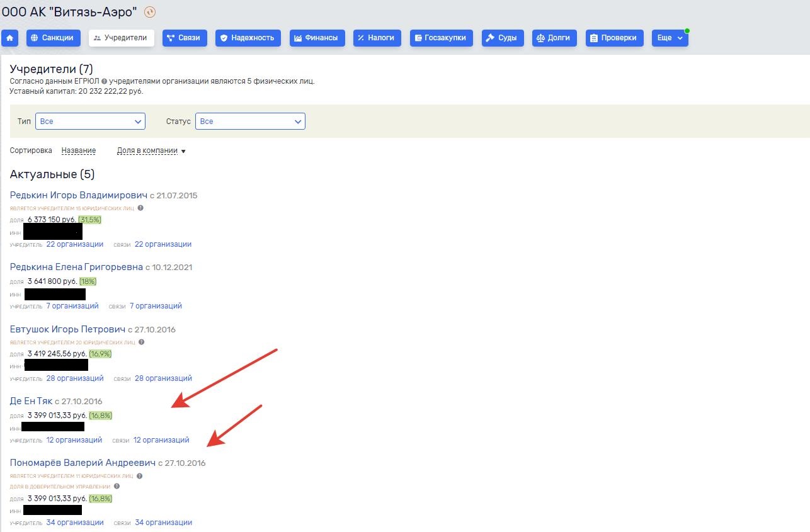Image resolution: width=810 pixels, height=532 pixels.
Task: Open the Госзакупки tab
Action: click(442, 38)
